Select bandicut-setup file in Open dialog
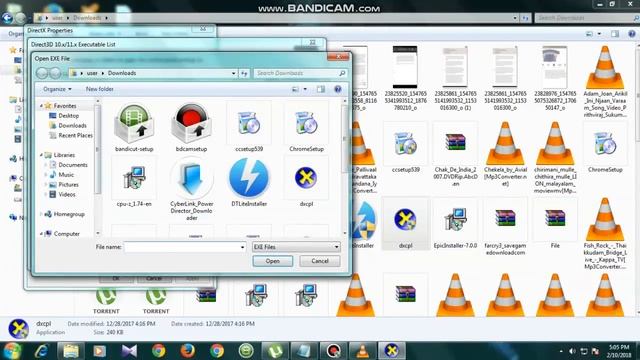640x360 pixels. (x=134, y=128)
